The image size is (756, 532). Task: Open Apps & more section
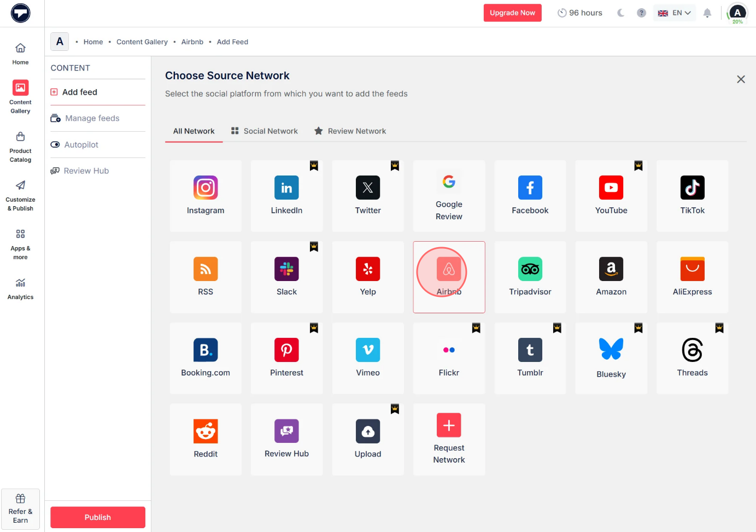pos(20,244)
